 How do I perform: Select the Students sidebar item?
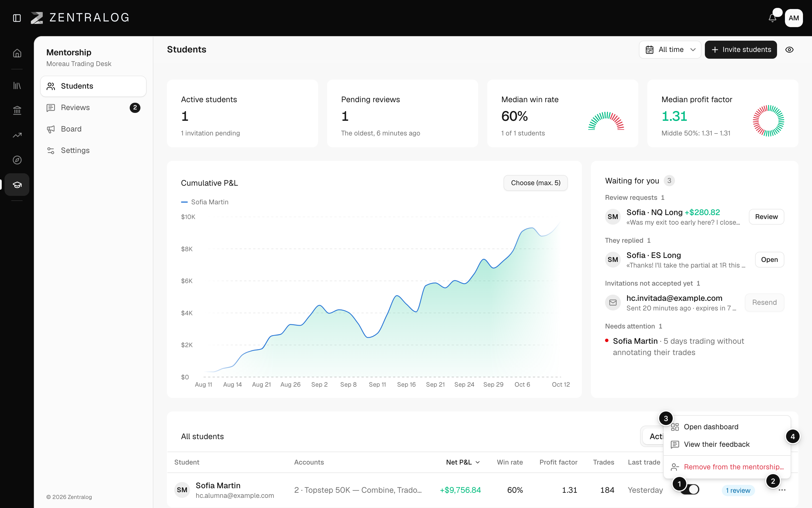pos(93,86)
